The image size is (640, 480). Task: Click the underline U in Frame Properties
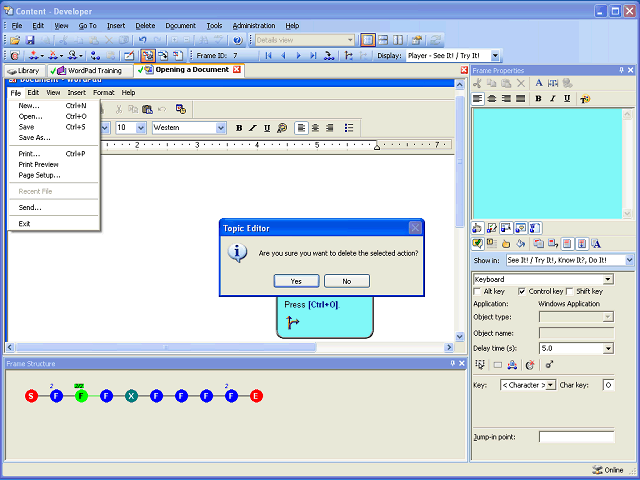567,98
